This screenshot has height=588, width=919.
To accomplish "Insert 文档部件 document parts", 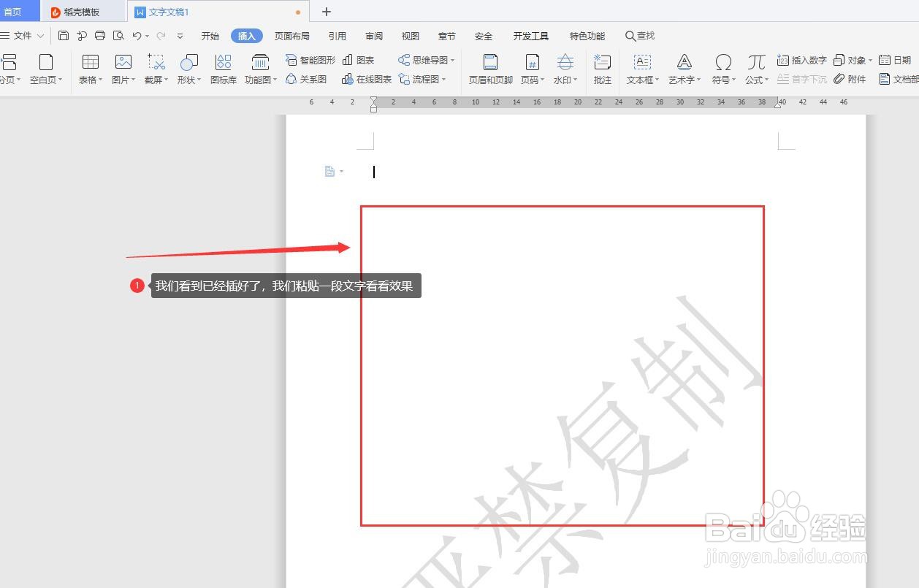I will click(x=899, y=79).
